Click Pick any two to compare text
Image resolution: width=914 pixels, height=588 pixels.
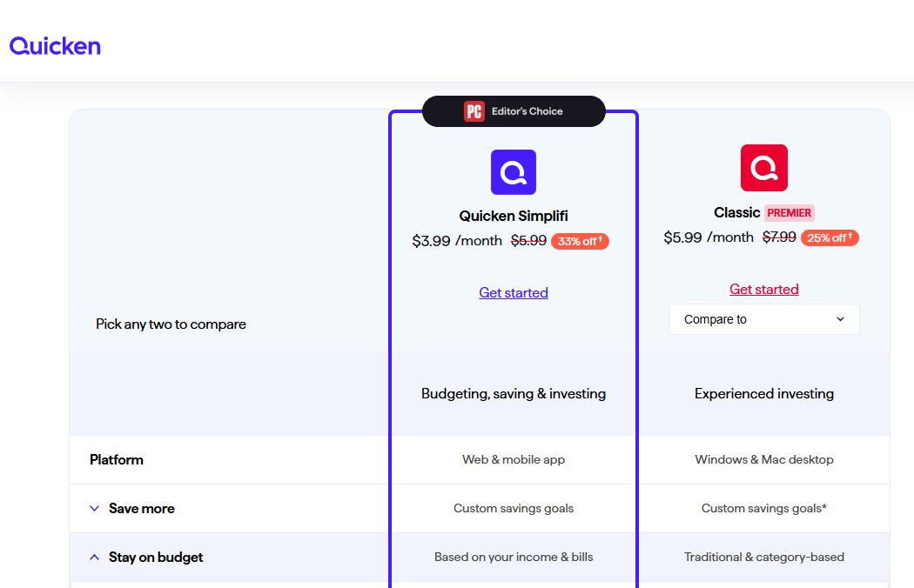tap(171, 324)
